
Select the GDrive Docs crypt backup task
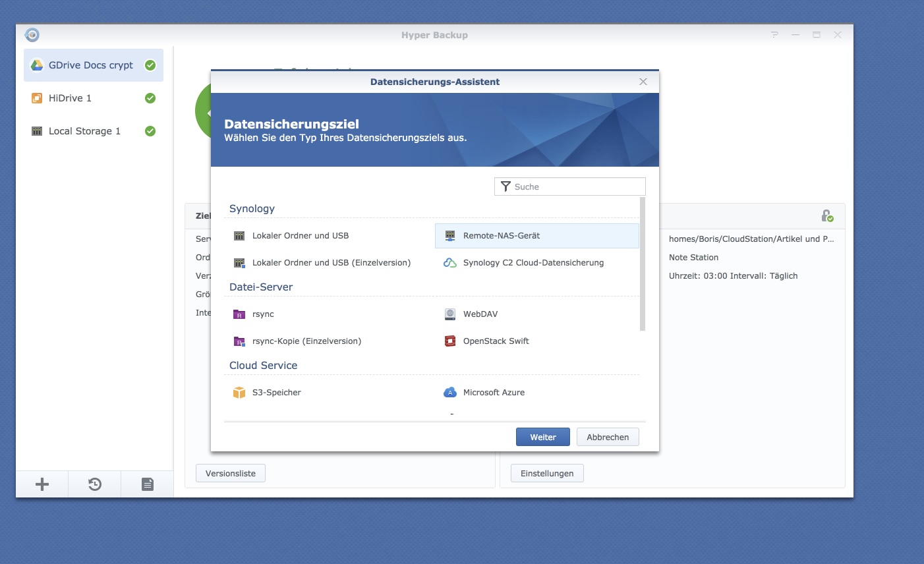click(x=94, y=65)
